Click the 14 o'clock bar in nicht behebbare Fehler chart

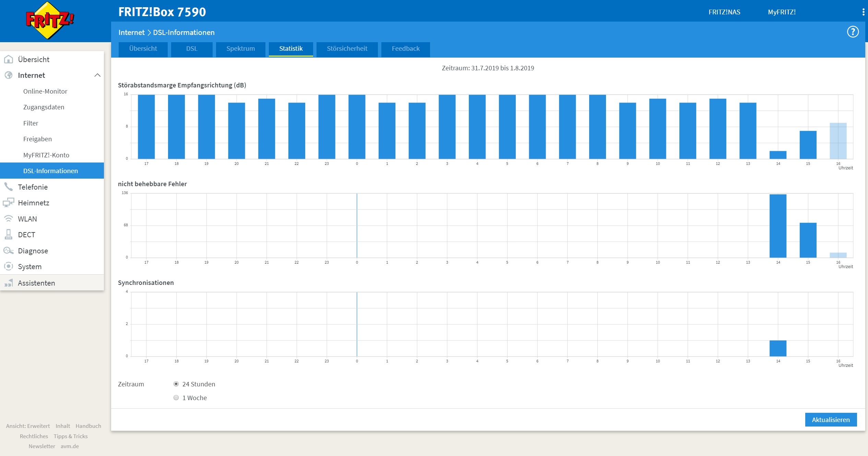click(778, 226)
